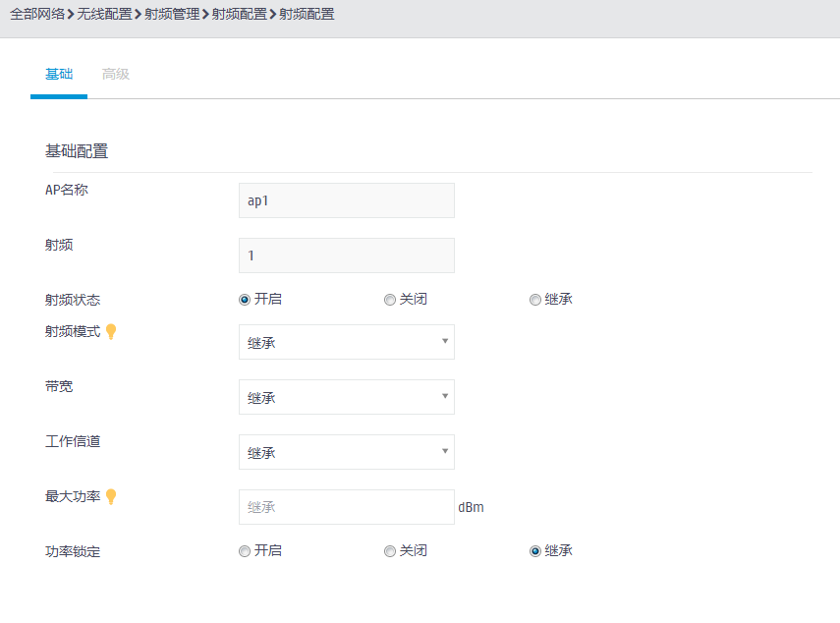Click the AP名称 field showing ap1
840x623 pixels.
(x=346, y=200)
